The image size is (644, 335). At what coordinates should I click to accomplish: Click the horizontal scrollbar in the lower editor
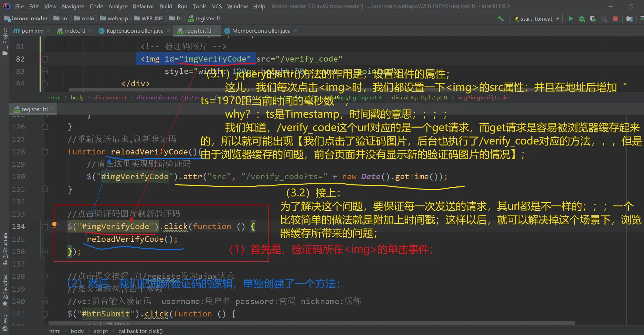[x=312, y=323]
